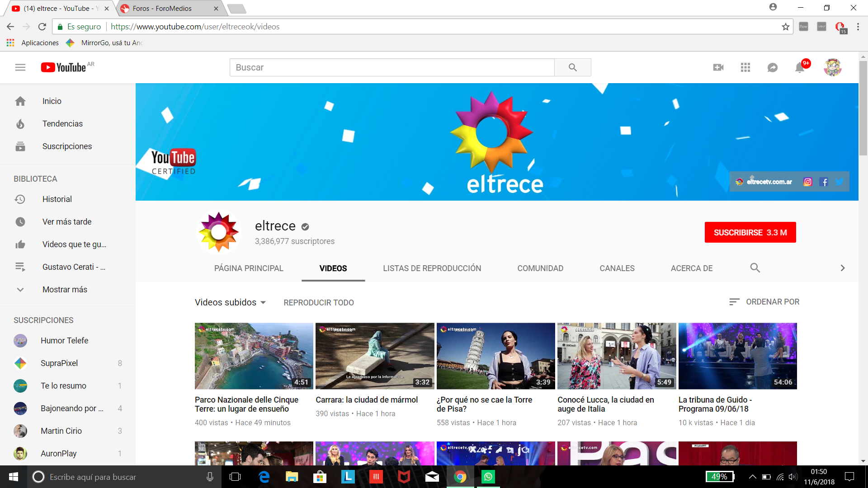Open the ACERCA DE tab
The image size is (868, 488).
pos(692,268)
